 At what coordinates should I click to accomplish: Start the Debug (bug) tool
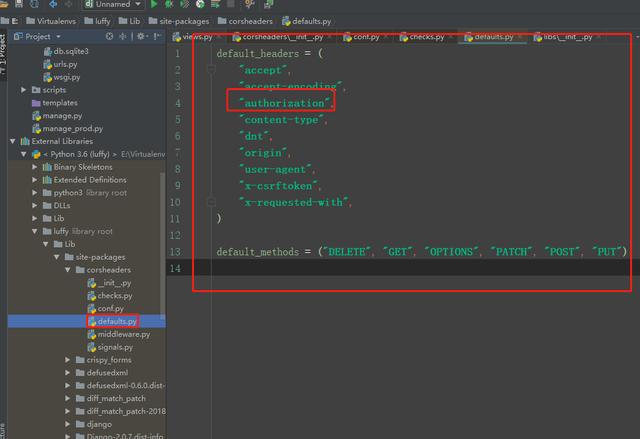169,4
